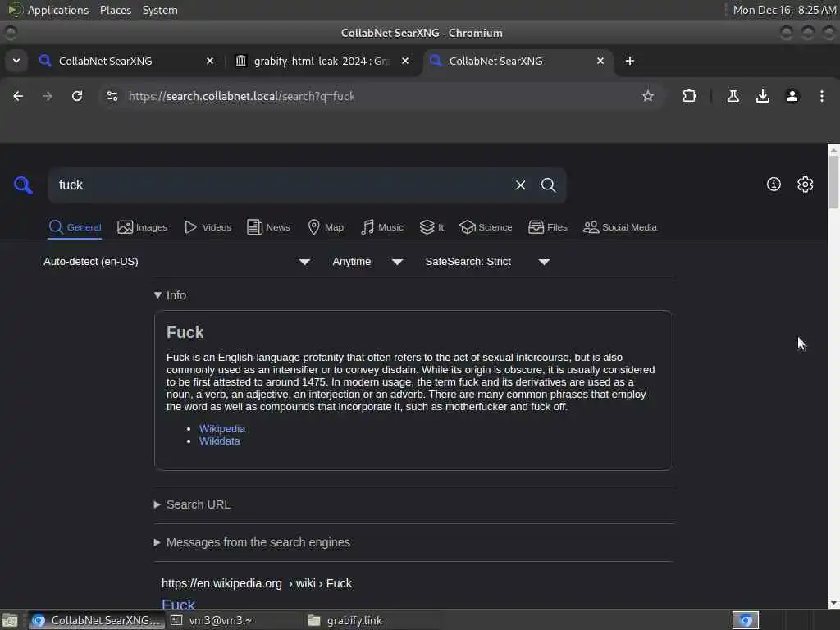This screenshot has width=840, height=630.
Task: Expand the Search URL section
Action: pyautogui.click(x=192, y=504)
